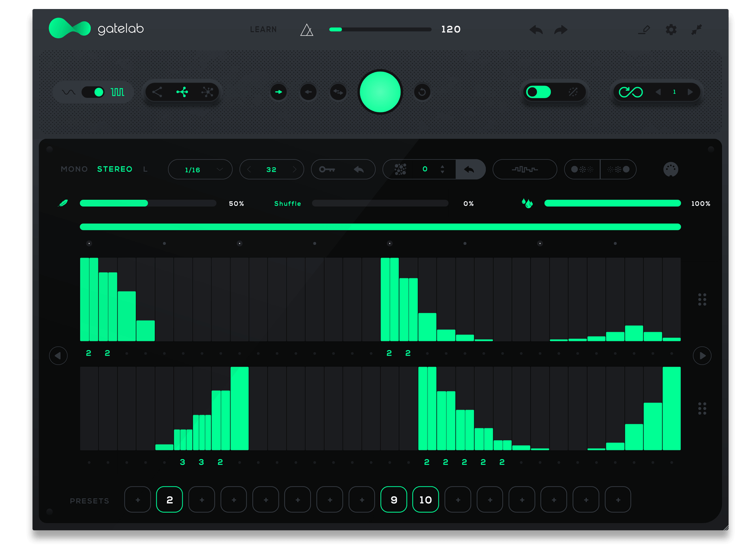Click the large green center trigger button
This screenshot has width=756, height=552.
380,92
